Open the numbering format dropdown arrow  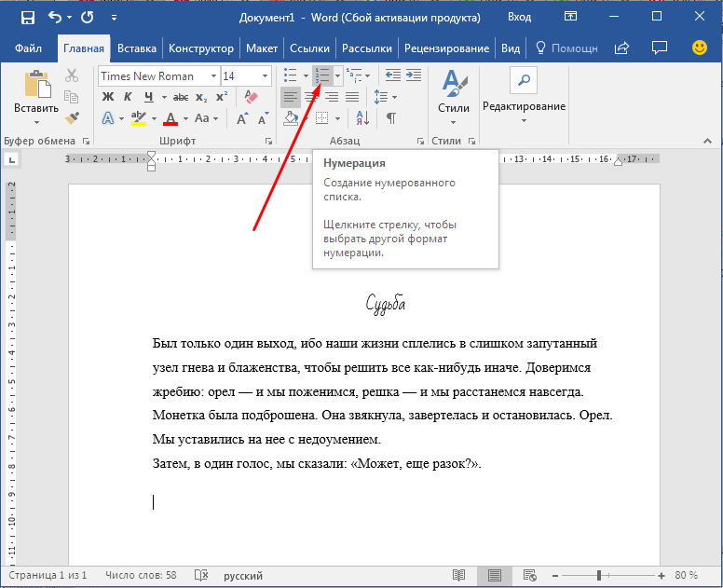tap(337, 76)
